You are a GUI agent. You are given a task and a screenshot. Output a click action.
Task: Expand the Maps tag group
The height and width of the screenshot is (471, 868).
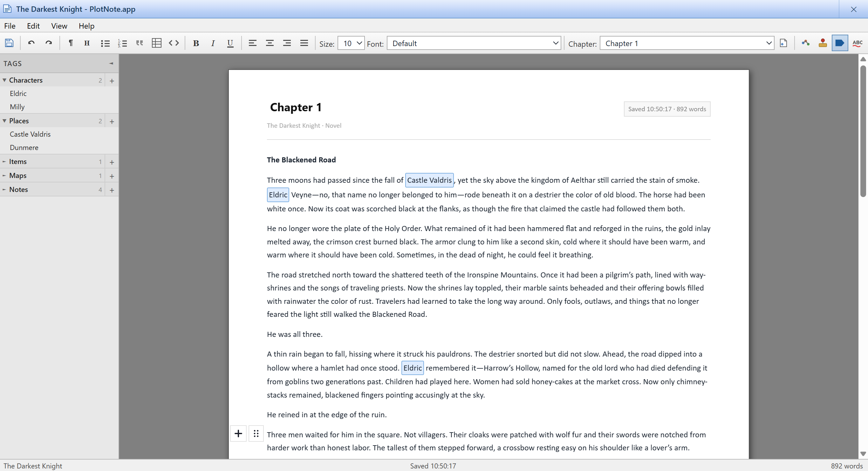coord(4,175)
